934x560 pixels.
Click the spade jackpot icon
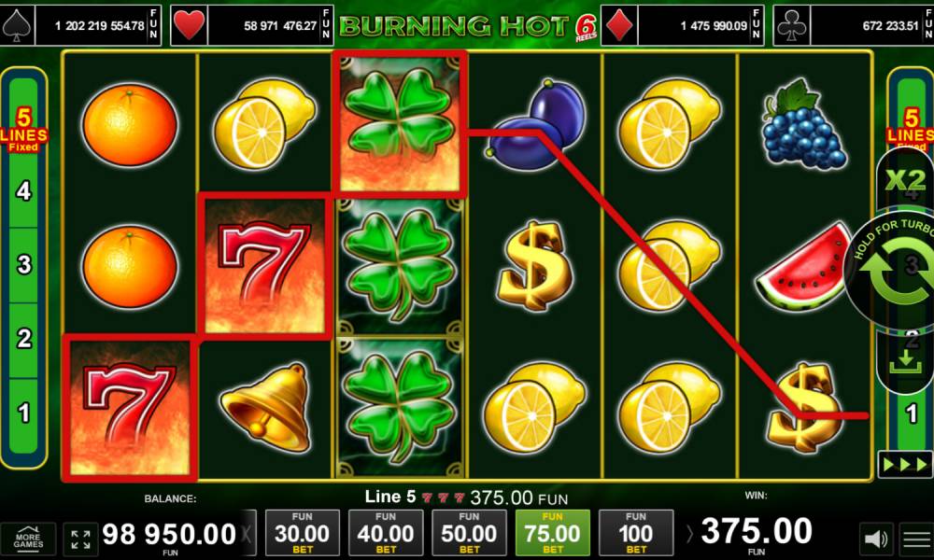click(17, 25)
